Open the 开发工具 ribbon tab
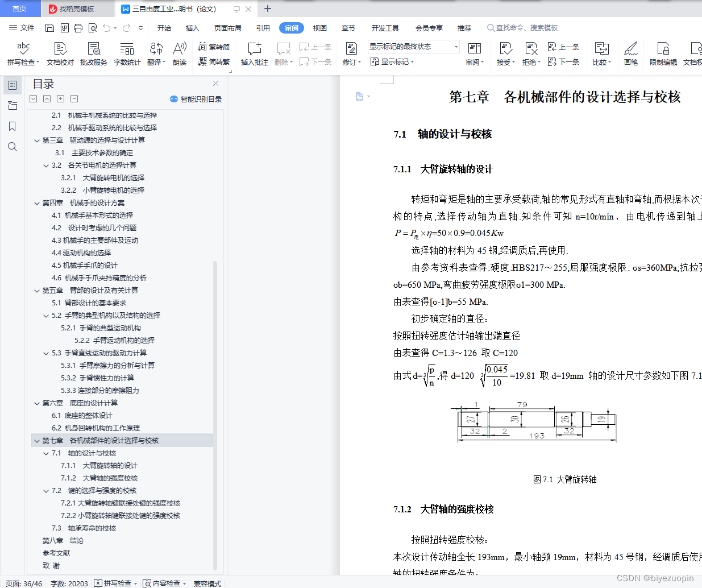702x588 pixels. tap(385, 28)
